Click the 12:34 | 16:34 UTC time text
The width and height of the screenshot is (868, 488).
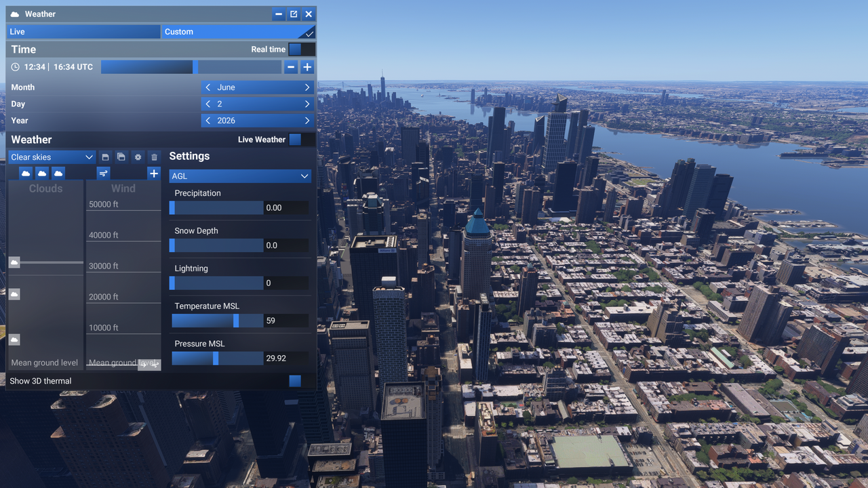[x=58, y=67]
